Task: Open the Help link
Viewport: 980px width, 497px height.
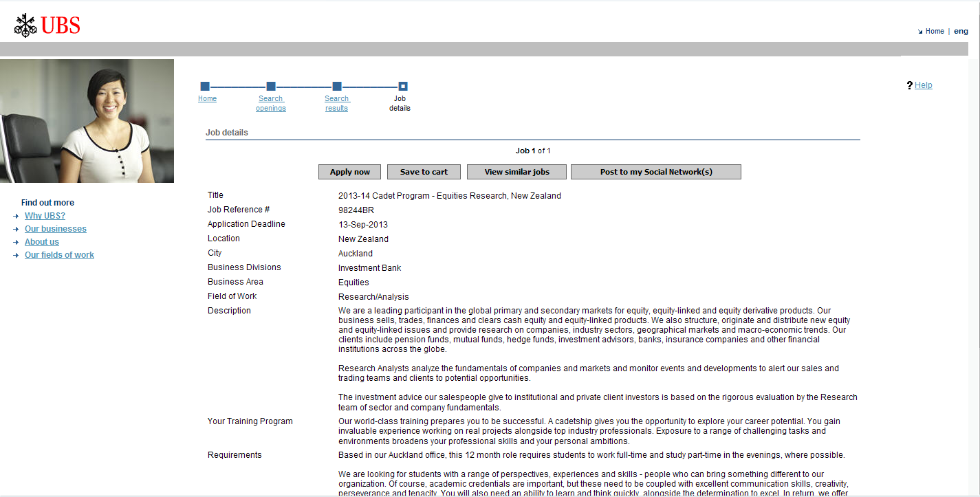Action: point(924,85)
